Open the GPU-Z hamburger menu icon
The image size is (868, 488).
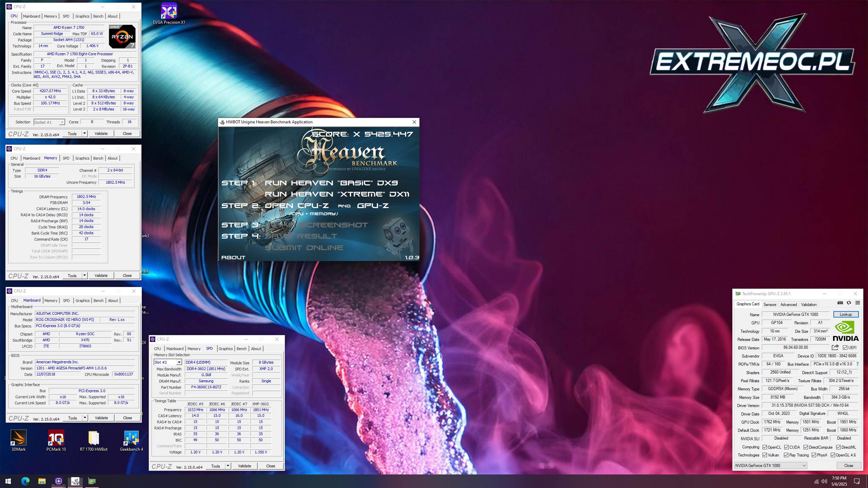(857, 303)
